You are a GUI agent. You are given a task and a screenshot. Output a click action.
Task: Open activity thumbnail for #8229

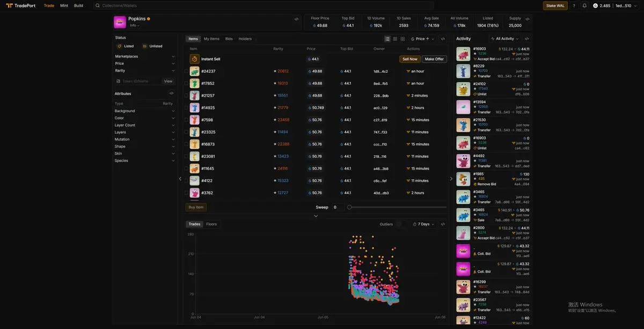pos(463,71)
